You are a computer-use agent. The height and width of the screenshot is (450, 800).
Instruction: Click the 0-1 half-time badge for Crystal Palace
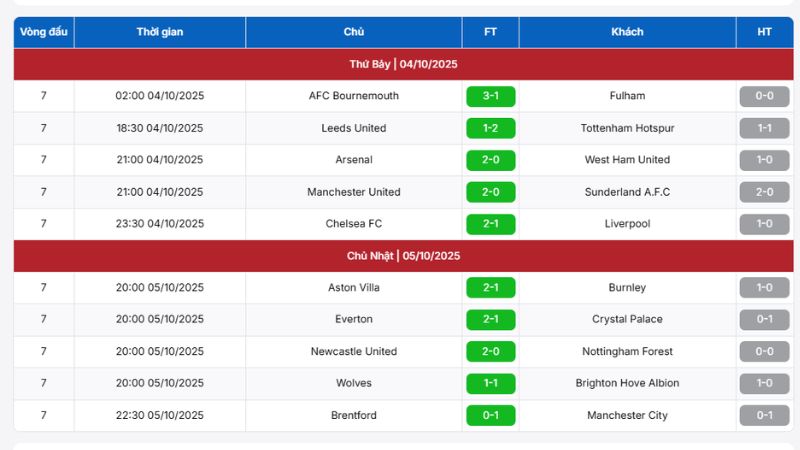tap(764, 319)
